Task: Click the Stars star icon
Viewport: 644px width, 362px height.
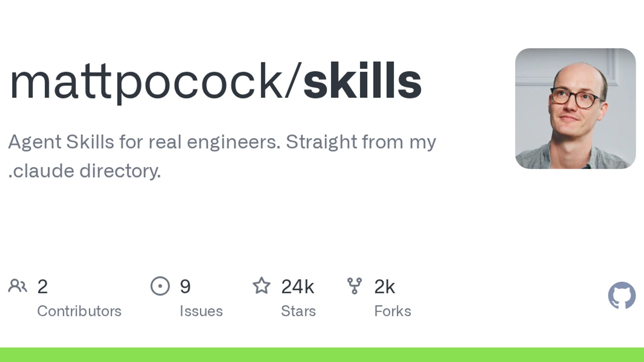Action: (261, 286)
